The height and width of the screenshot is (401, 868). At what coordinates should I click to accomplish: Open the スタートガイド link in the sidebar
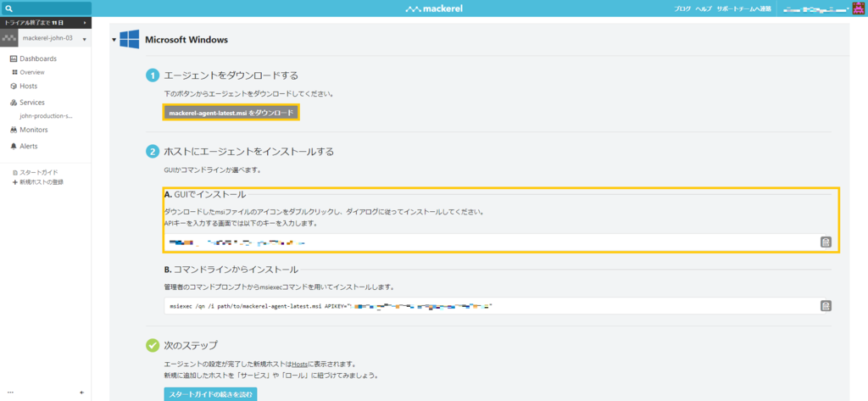[39, 173]
